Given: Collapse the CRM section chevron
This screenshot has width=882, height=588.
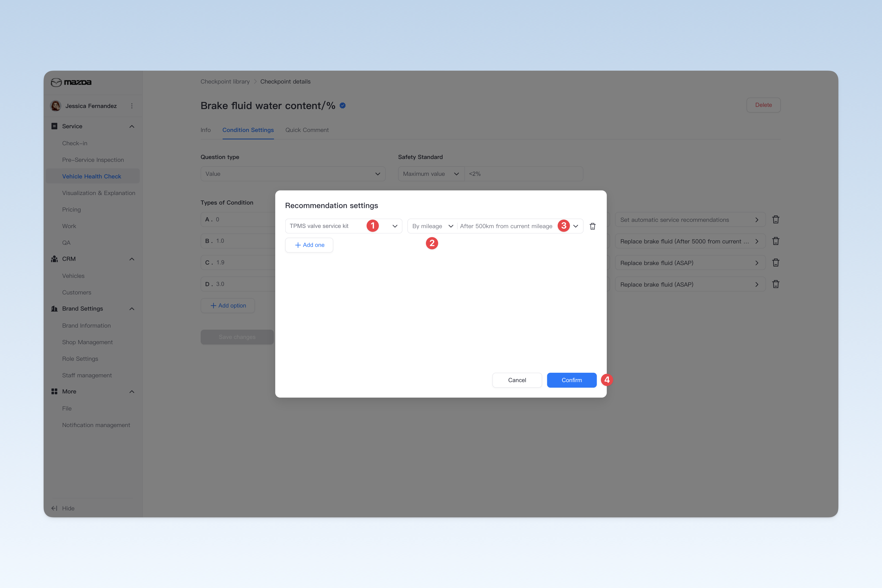Looking at the screenshot, I should point(132,259).
